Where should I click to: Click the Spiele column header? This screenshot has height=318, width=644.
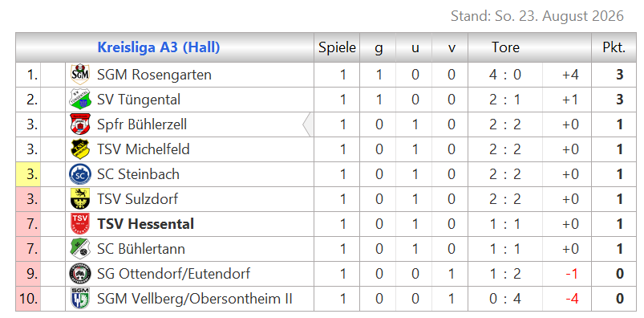337,47
